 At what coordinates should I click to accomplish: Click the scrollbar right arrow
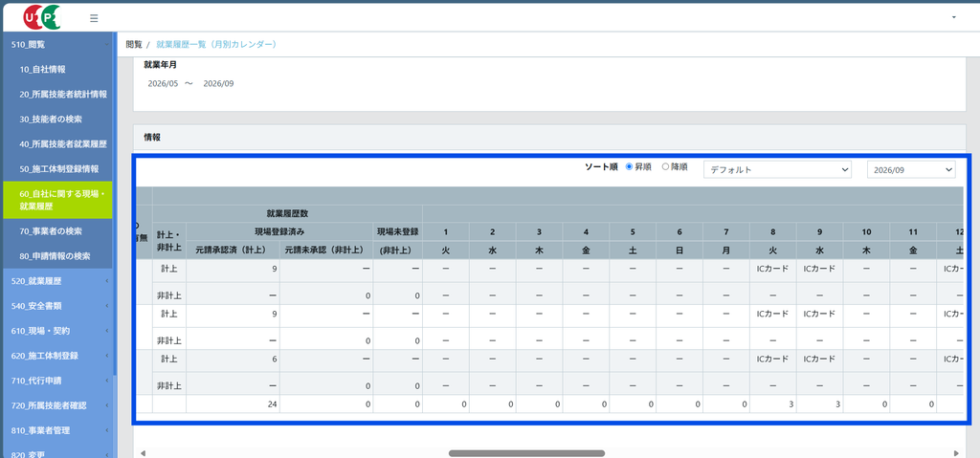pos(956,453)
